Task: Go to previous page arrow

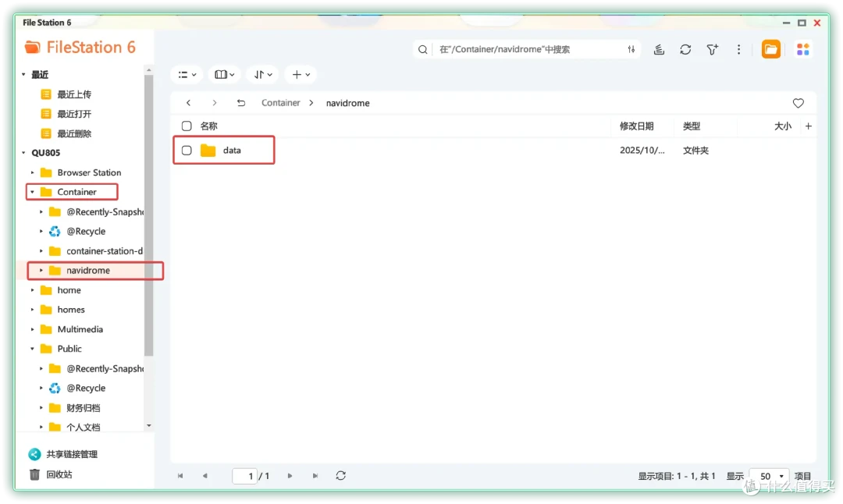Action: click(205, 476)
